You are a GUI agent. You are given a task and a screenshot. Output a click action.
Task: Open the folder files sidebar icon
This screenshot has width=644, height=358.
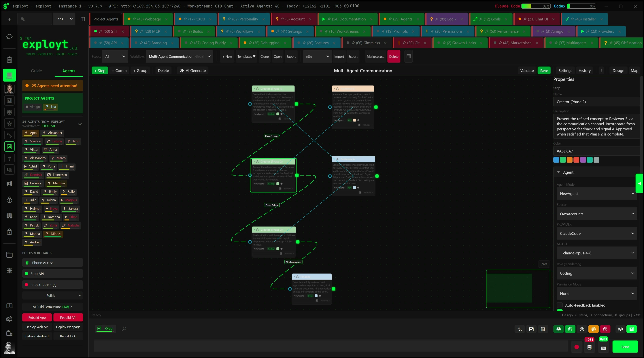tap(9, 255)
